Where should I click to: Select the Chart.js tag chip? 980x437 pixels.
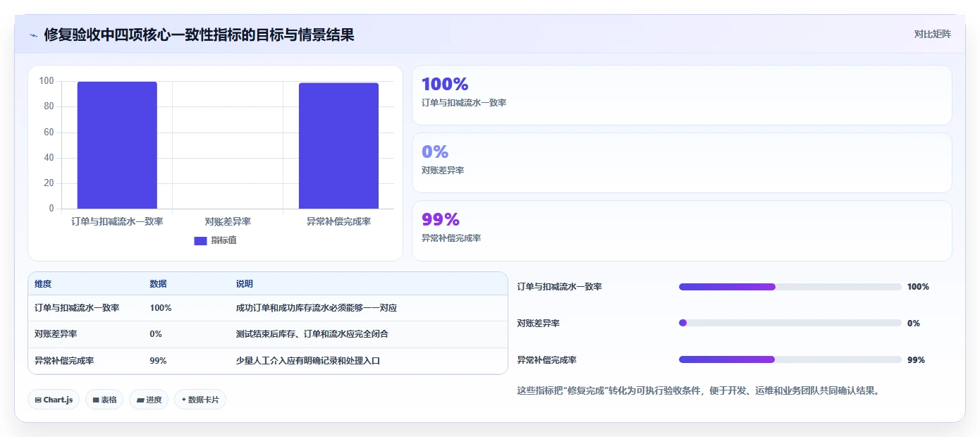click(54, 400)
